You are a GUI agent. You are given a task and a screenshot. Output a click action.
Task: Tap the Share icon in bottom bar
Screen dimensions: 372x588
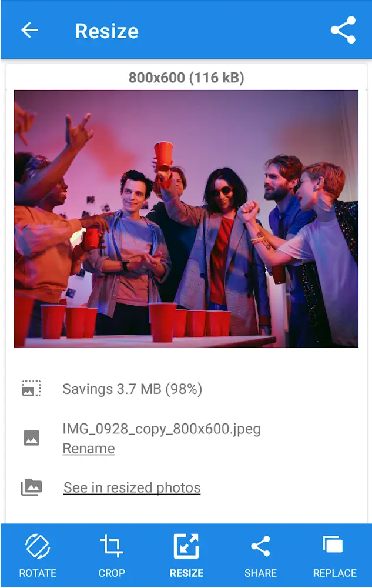261,546
